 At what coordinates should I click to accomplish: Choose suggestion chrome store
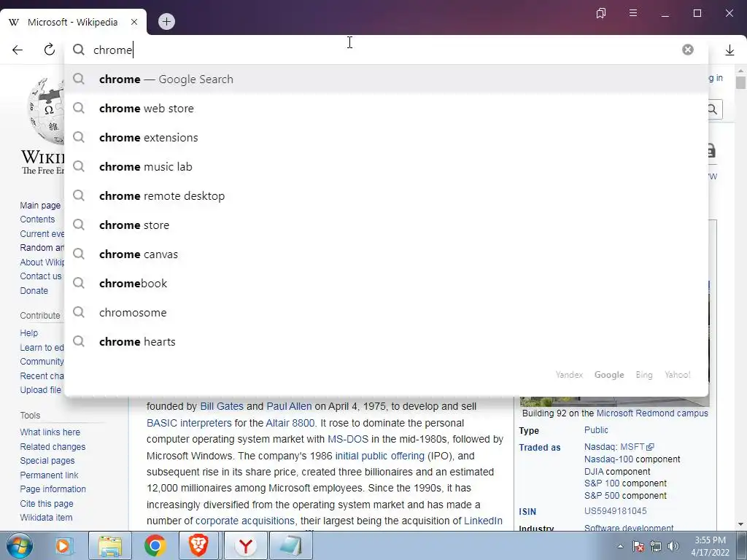[387, 225]
